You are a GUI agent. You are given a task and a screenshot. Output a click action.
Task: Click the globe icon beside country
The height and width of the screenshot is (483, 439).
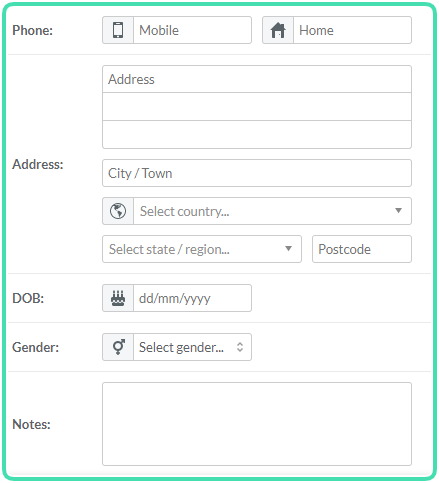[118, 211]
